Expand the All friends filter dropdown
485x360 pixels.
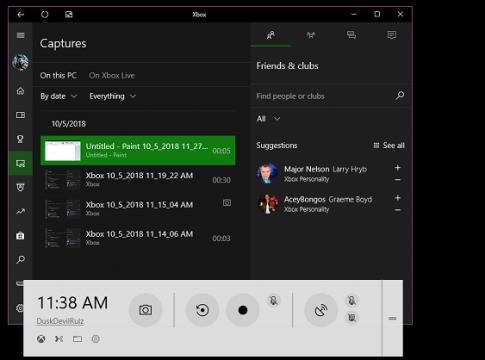[268, 119]
